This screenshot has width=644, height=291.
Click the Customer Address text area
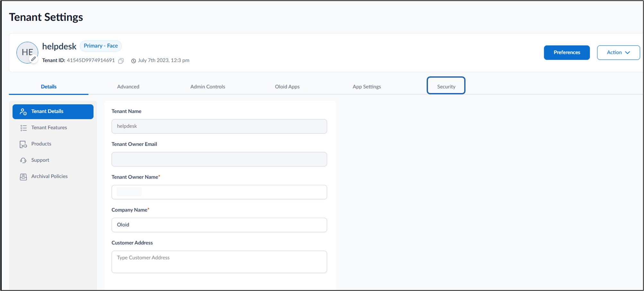[x=219, y=262]
